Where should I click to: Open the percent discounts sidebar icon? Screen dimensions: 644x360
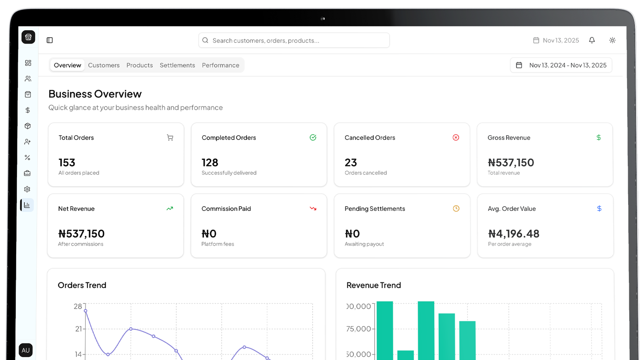[27, 158]
